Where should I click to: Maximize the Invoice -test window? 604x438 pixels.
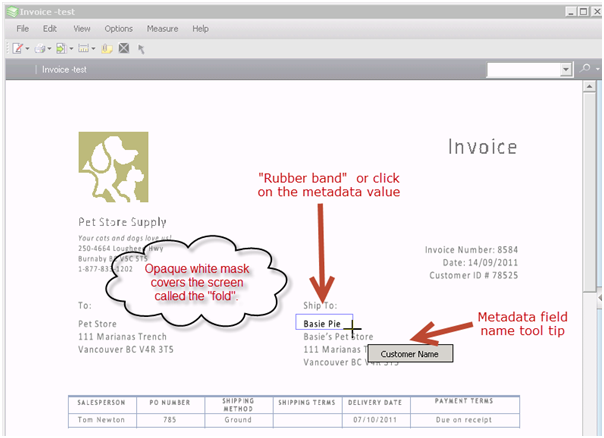pos(584,12)
